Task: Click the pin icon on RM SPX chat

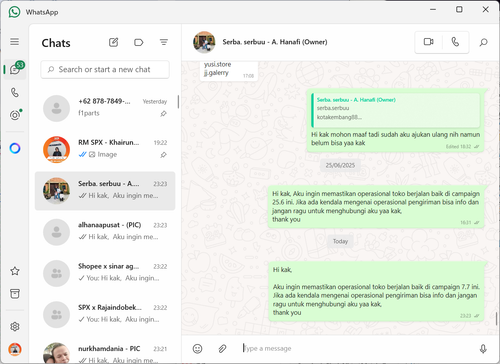Action: [x=163, y=155]
